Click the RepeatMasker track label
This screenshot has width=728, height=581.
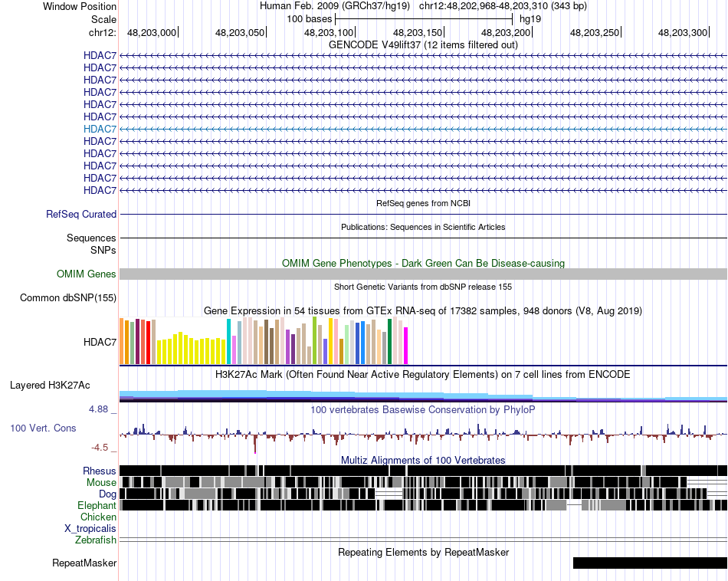coord(84,563)
